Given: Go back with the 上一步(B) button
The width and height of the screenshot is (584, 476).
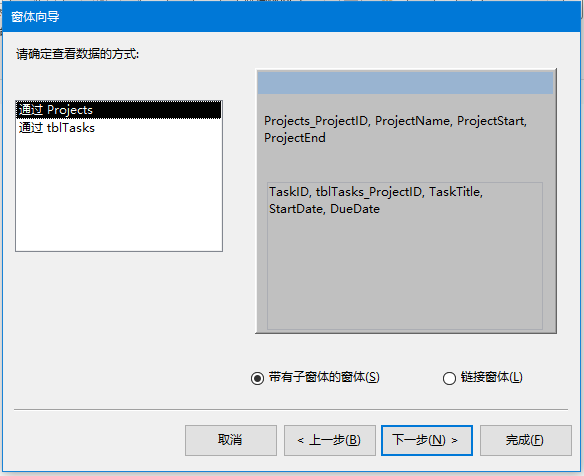Looking at the screenshot, I should click(x=330, y=440).
